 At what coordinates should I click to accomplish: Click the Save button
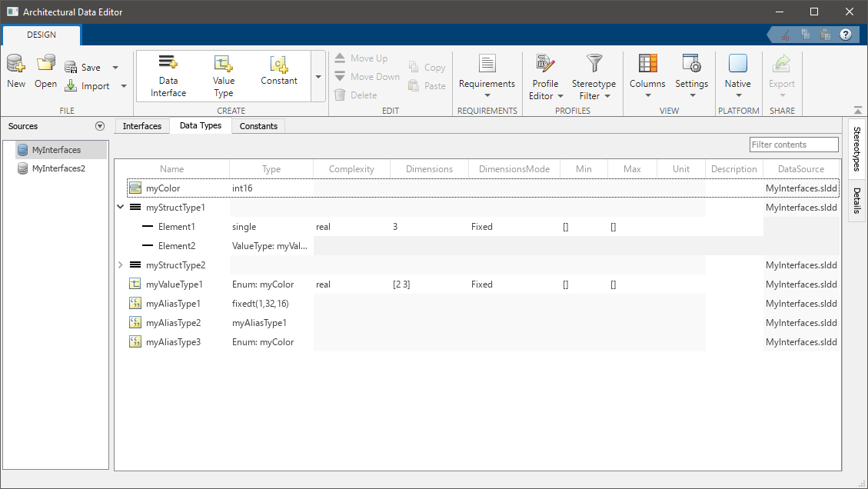(x=84, y=68)
